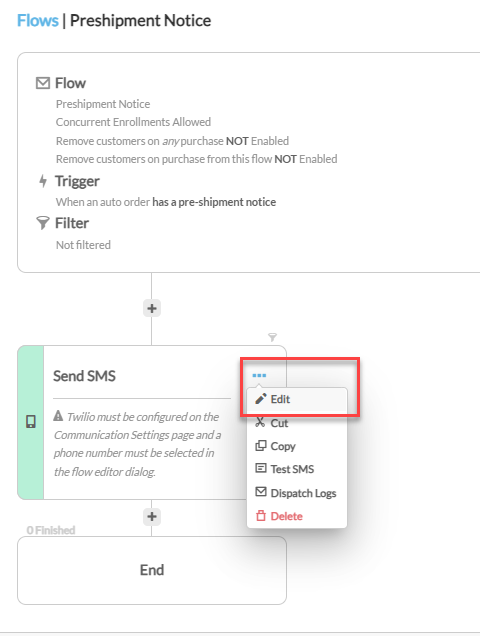Click the Filter funnel icon in flow card
The height and width of the screenshot is (636, 480).
coord(43,223)
